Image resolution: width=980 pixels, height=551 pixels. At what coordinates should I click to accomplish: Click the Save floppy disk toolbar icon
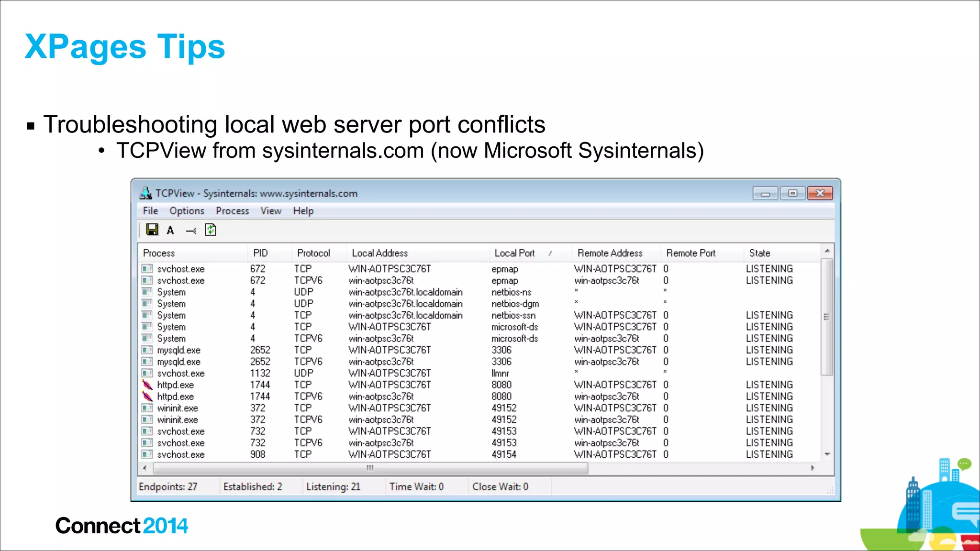click(x=152, y=230)
